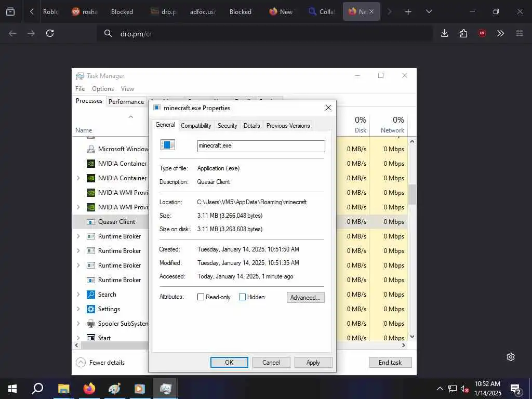Reload the page in Firefox
Screen dimensions: 532x399
(x=50, y=33)
